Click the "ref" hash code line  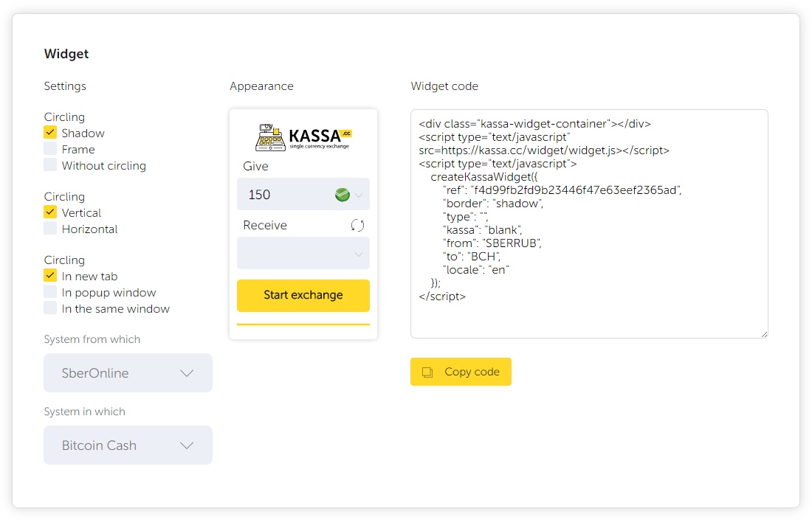tap(562, 190)
